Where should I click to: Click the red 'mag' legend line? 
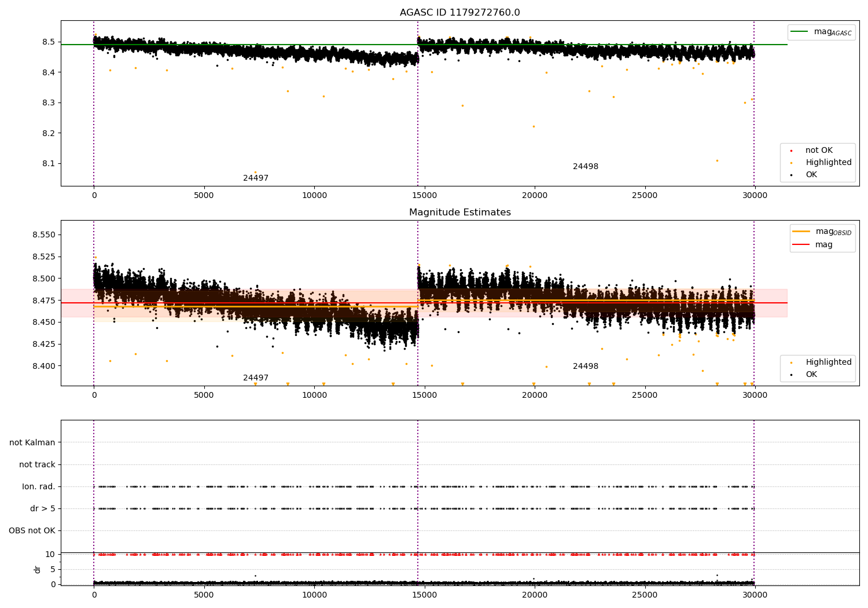pos(801,244)
